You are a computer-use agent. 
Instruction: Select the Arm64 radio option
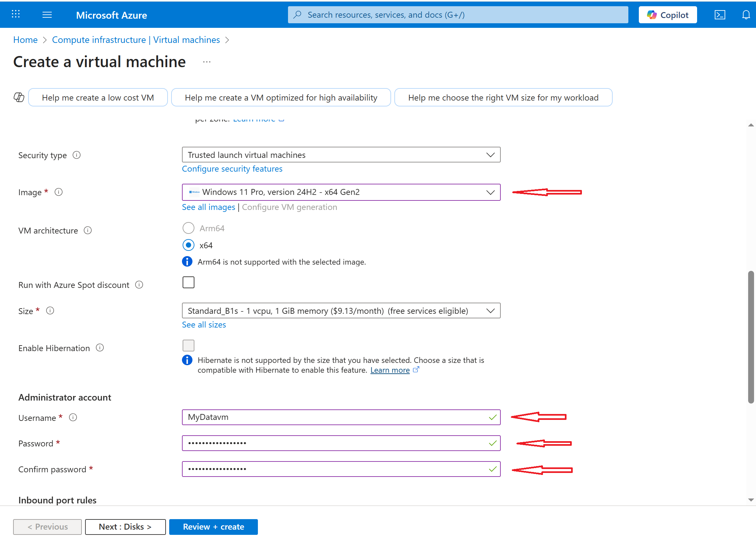[x=188, y=228]
